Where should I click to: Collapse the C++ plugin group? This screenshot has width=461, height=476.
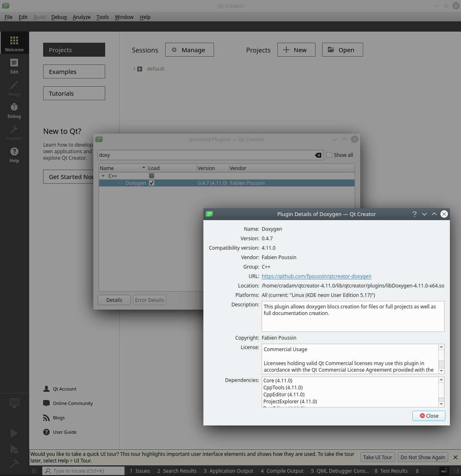[x=103, y=175]
